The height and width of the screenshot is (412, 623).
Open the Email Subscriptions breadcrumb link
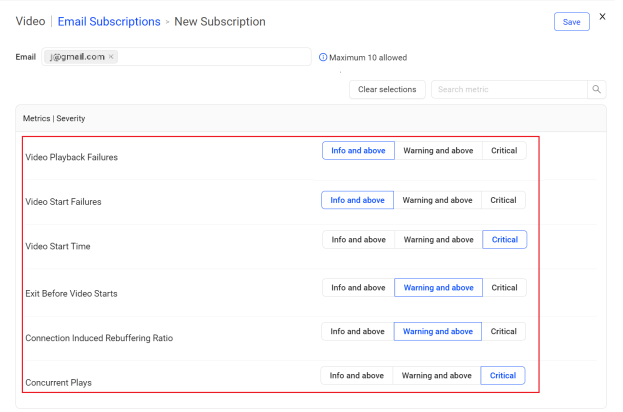109,21
